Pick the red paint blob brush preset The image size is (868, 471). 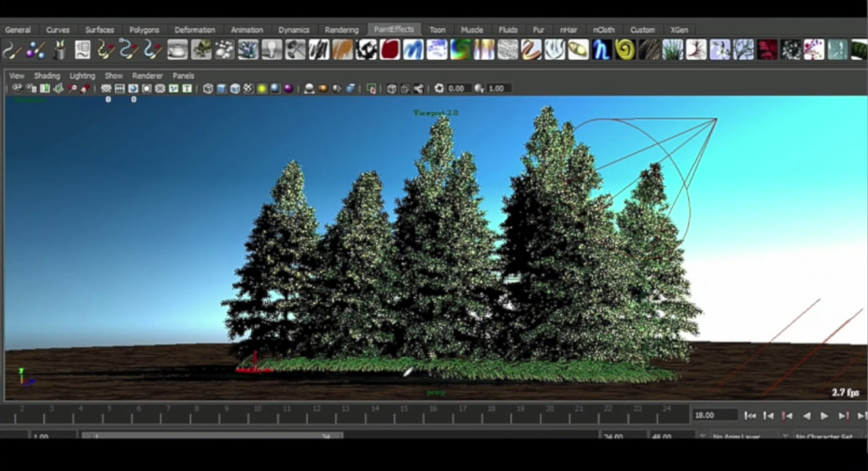[389, 50]
